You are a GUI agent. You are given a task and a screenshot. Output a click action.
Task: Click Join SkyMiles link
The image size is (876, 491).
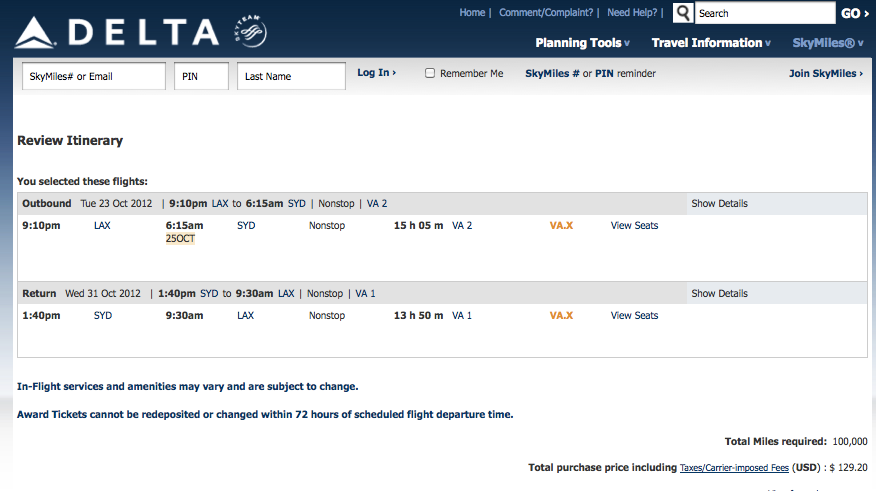point(826,73)
